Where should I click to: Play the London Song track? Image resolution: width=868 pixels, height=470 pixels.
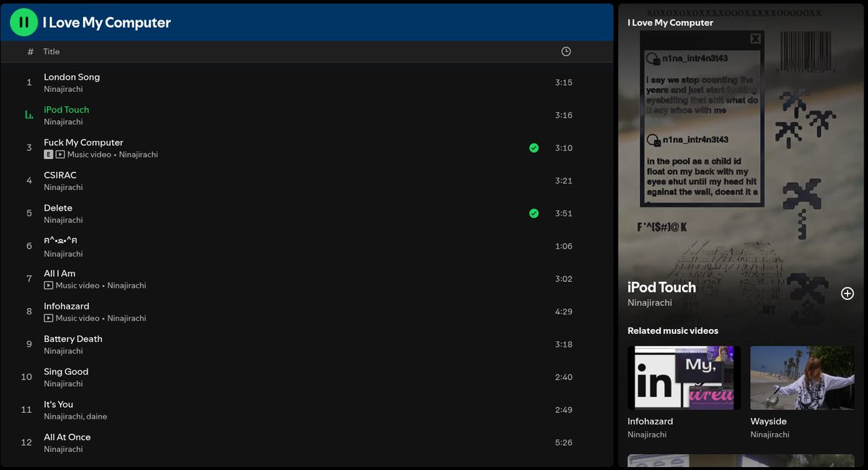pos(72,77)
